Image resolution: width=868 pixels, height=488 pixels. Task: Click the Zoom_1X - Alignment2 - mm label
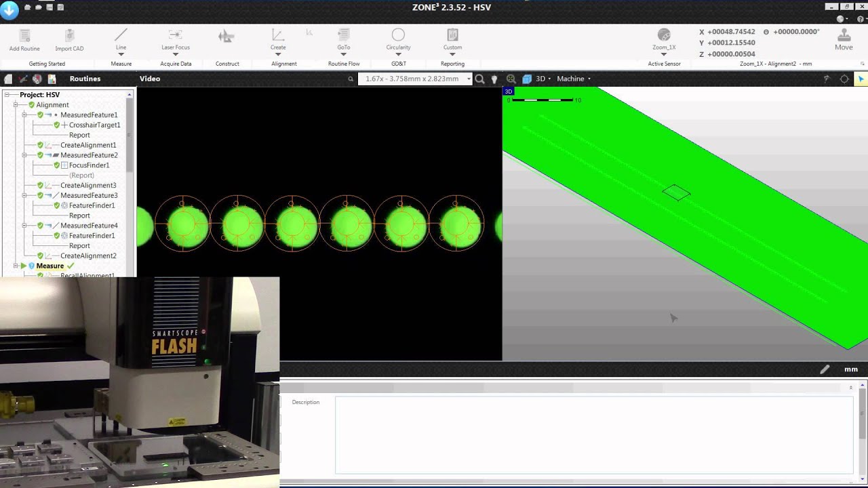pos(776,64)
